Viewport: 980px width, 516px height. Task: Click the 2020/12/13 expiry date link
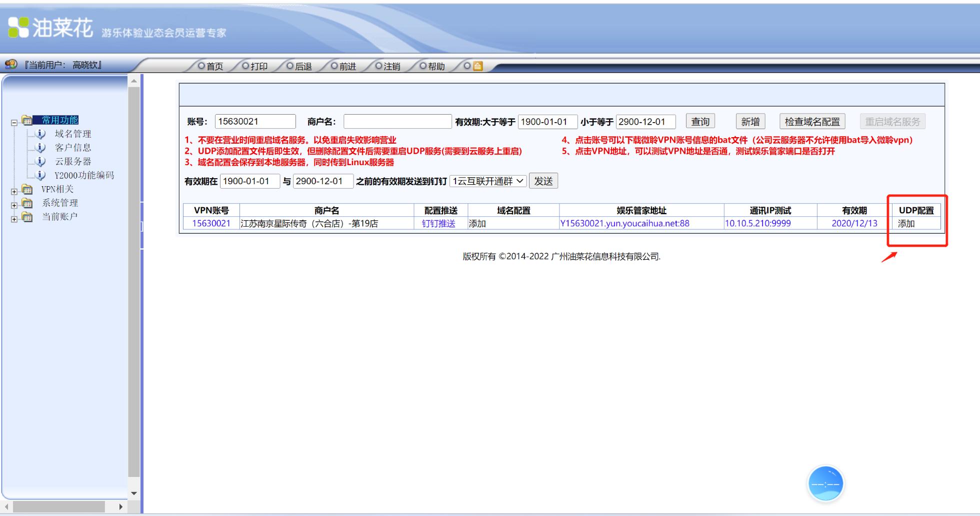point(854,224)
